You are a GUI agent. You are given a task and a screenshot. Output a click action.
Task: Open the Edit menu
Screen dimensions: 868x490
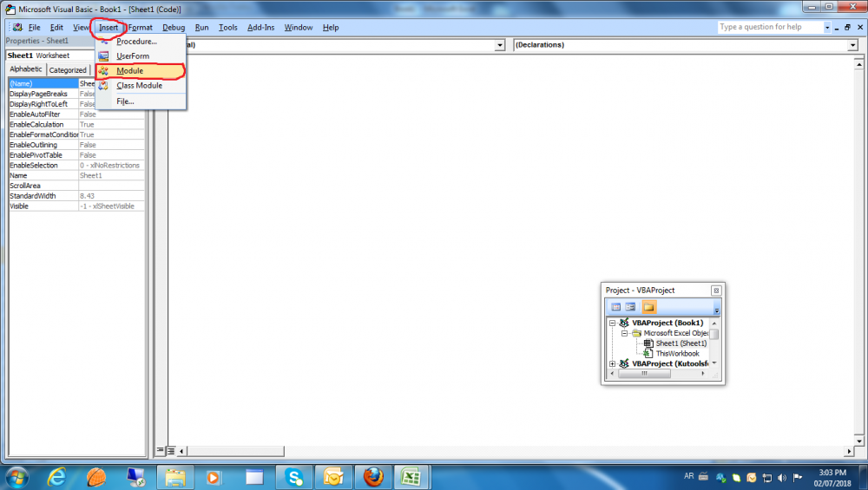[56, 27]
